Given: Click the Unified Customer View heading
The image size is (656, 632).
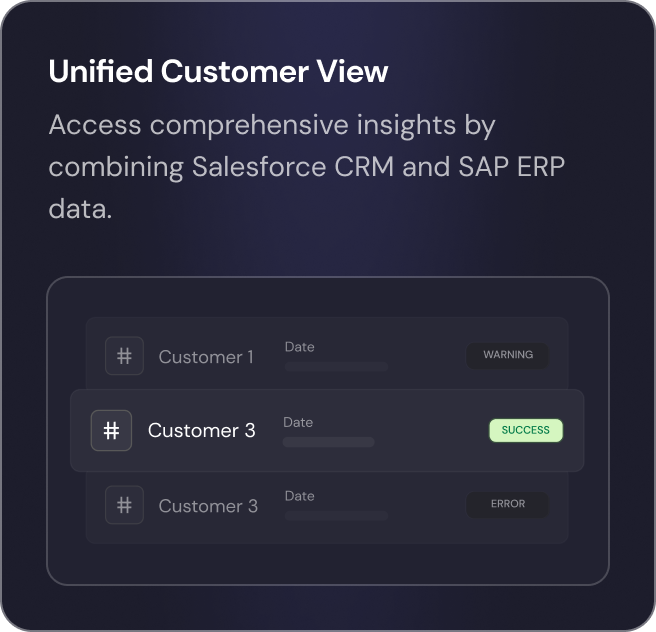Looking at the screenshot, I should tap(218, 71).
